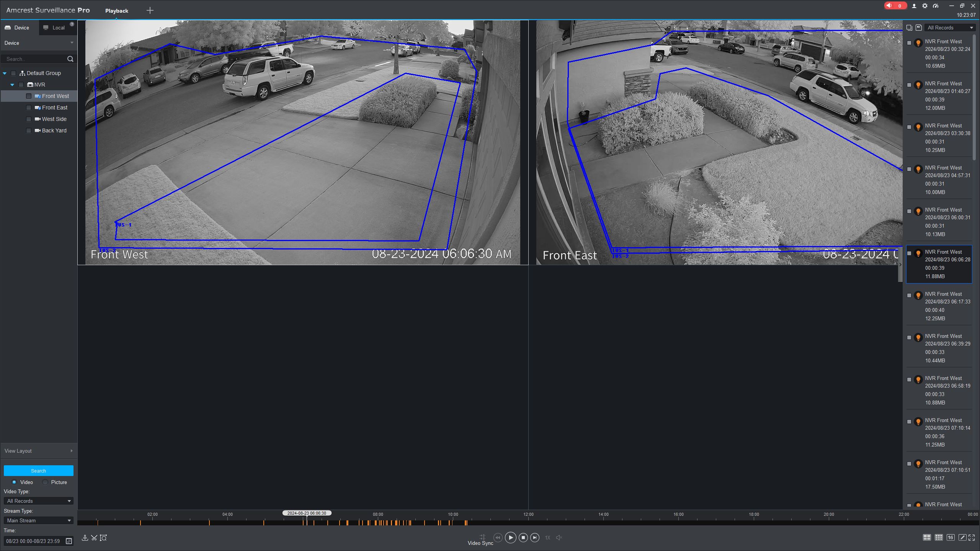The image size is (980, 551).
Task: Open the Main Stream dropdown
Action: point(38,520)
